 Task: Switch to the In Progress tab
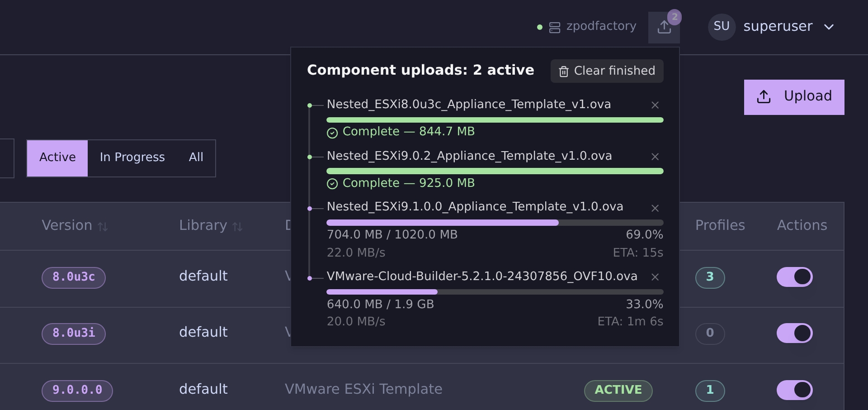pos(132,158)
